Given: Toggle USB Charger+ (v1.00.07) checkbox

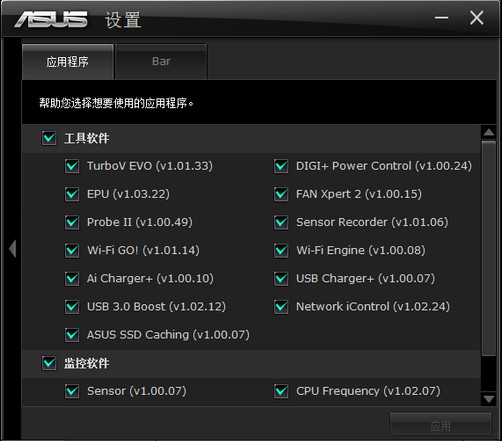Looking at the screenshot, I should pos(281,278).
